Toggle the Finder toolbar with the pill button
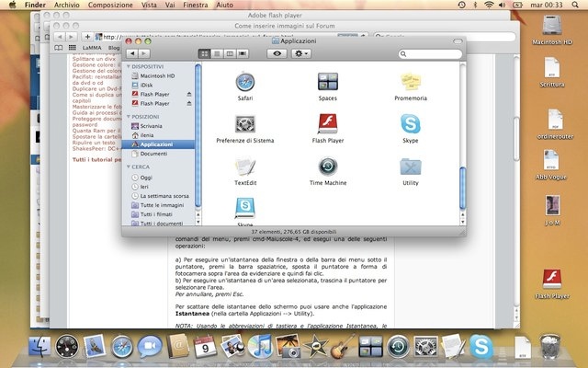This screenshot has width=588, height=368. coord(458,41)
